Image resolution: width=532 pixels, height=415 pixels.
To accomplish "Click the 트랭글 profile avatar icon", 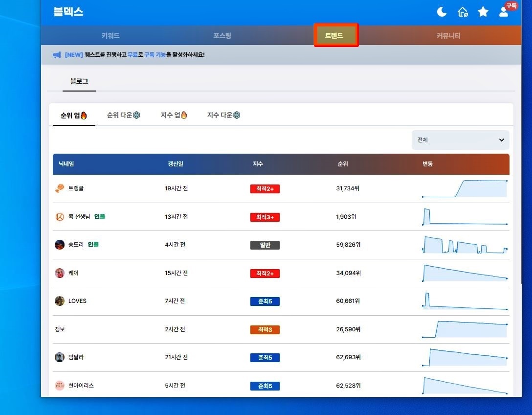I will point(60,188).
